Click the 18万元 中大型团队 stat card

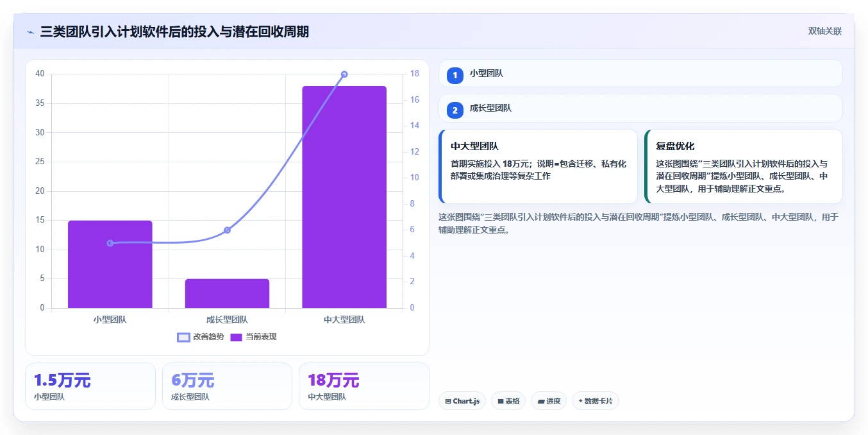[x=364, y=386]
